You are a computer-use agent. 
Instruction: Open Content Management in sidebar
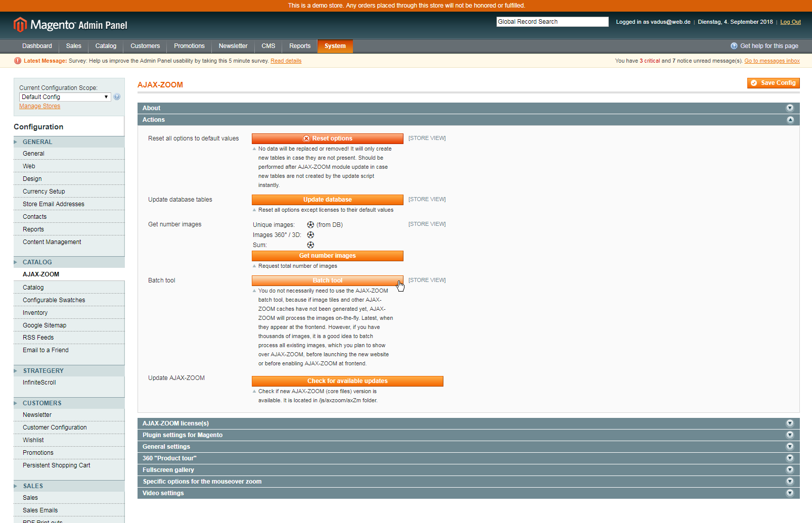(69, 242)
